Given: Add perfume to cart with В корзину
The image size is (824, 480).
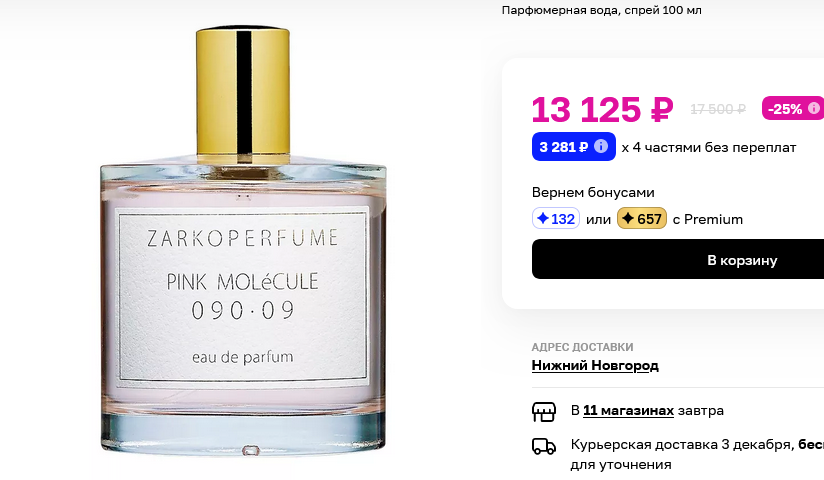Looking at the screenshot, I should (678, 259).
